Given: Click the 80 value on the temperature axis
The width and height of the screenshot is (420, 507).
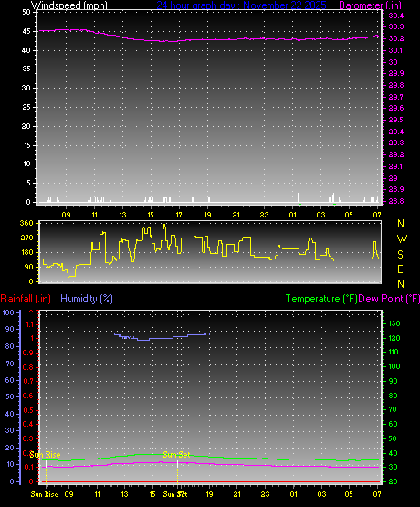Looking at the screenshot, I should click(393, 396).
